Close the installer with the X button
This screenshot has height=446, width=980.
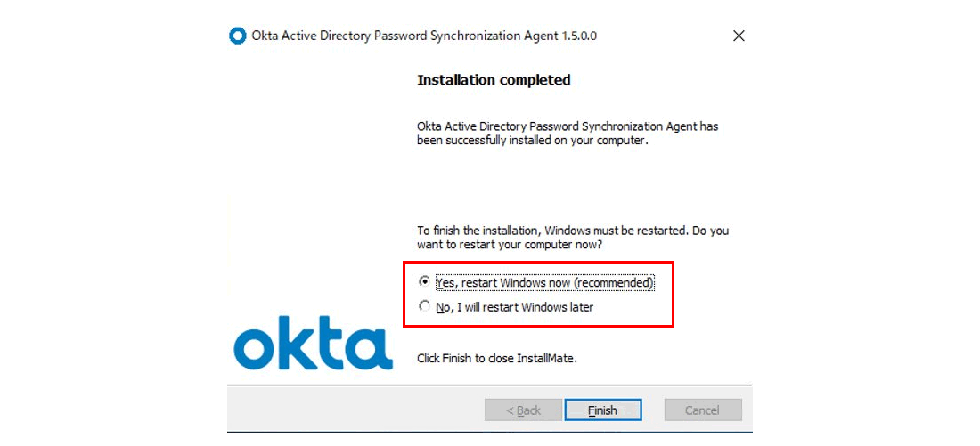tap(739, 36)
